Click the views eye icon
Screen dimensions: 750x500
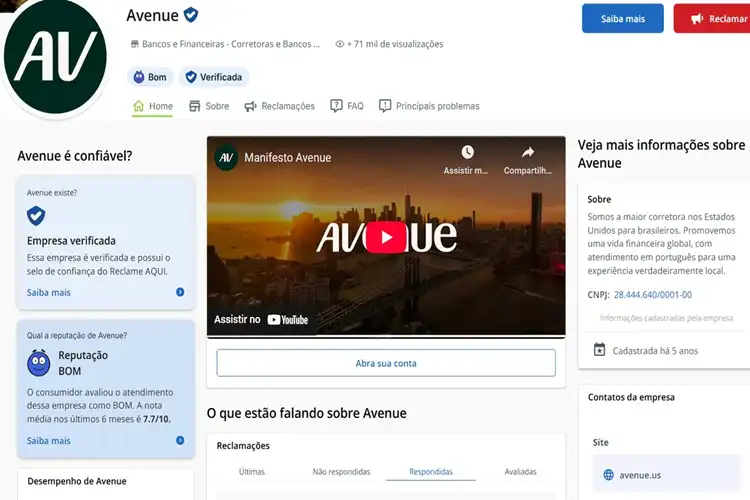[x=340, y=44]
